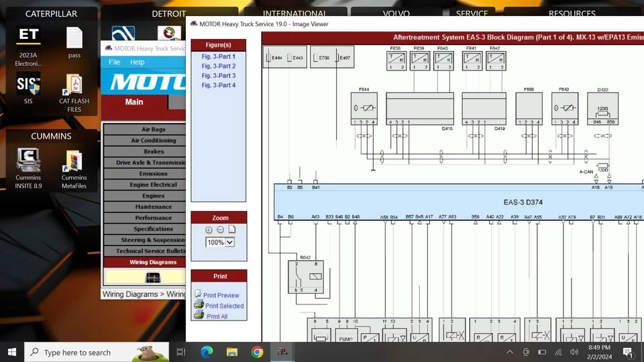Open the volume tray icon
Viewport: 644px width, 362px height.
[574, 352]
